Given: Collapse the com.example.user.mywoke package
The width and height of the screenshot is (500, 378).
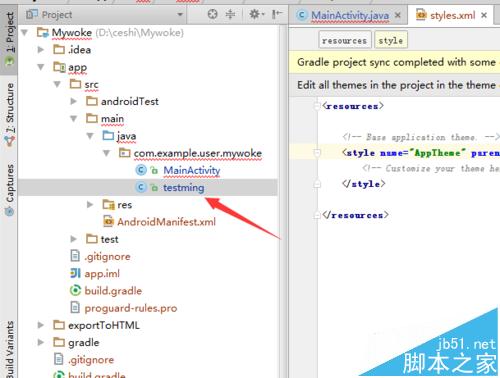Looking at the screenshot, I should click(x=106, y=153).
